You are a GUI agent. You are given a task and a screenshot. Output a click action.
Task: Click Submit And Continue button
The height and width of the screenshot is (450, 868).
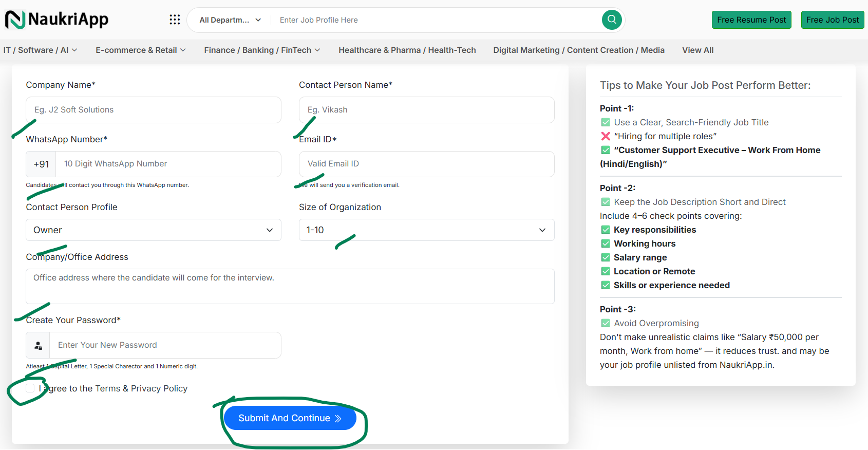click(x=290, y=418)
